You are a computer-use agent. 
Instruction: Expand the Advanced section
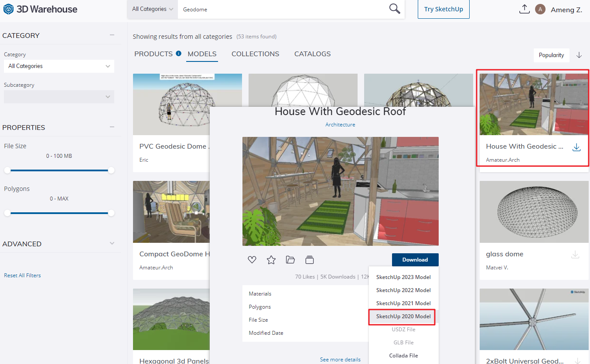click(112, 243)
